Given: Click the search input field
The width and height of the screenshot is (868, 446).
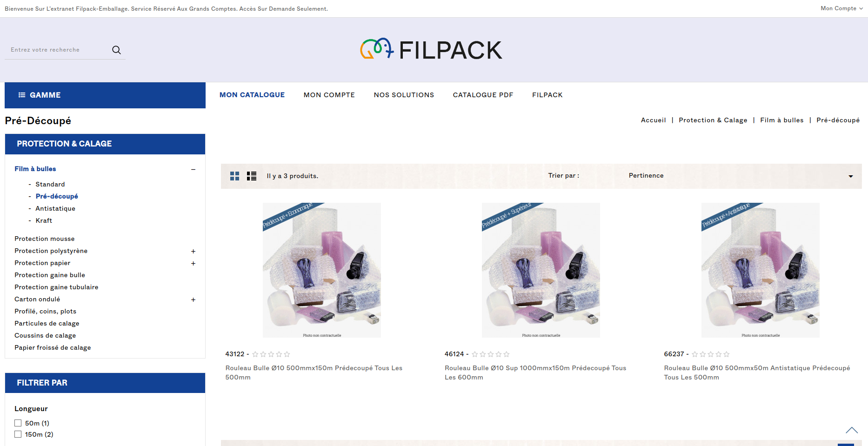Looking at the screenshot, I should pos(58,50).
